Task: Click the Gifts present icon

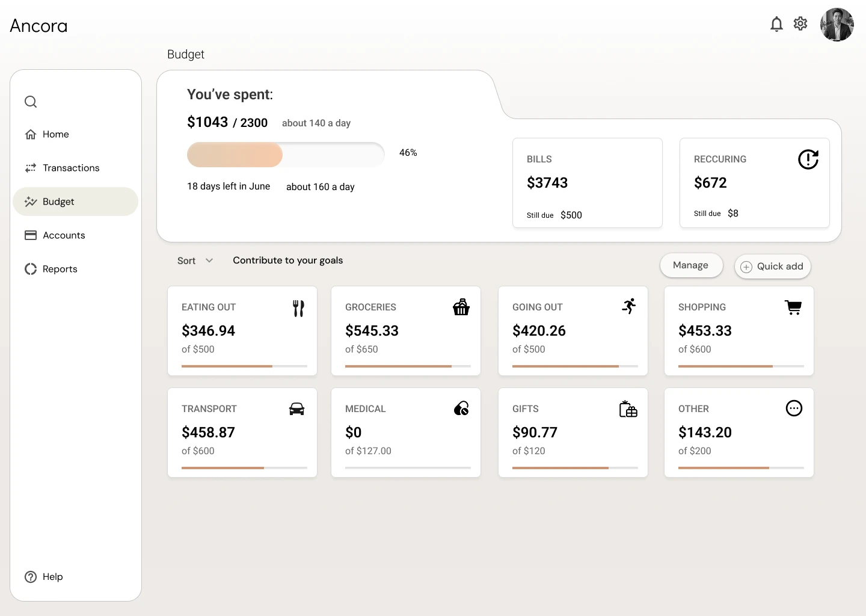Action: 628,409
